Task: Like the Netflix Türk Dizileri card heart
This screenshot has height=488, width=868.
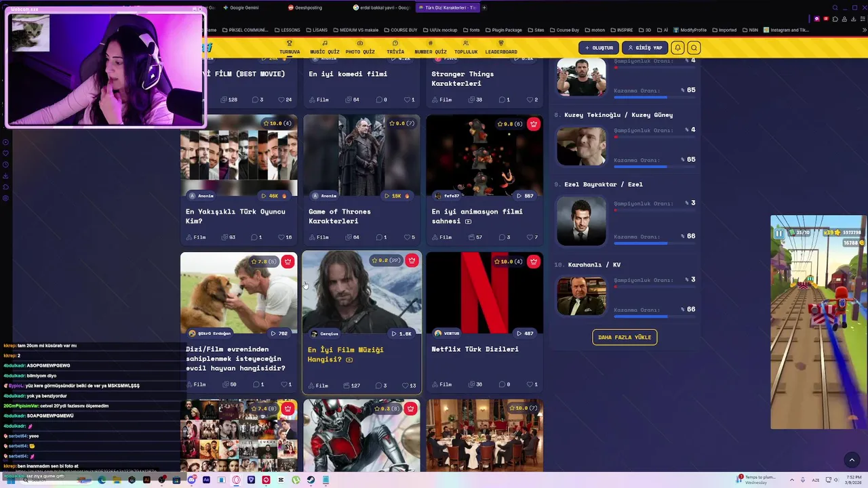Action: coord(532,384)
